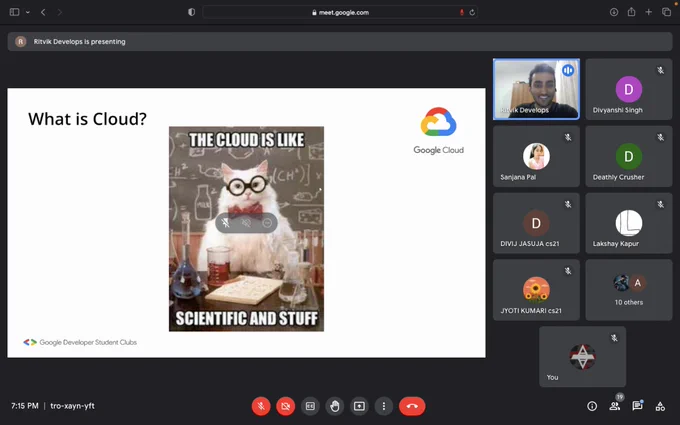680x425 pixels.
Task: Select DIVIJ JASUJA cs21 participant tile
Action: coord(536,223)
